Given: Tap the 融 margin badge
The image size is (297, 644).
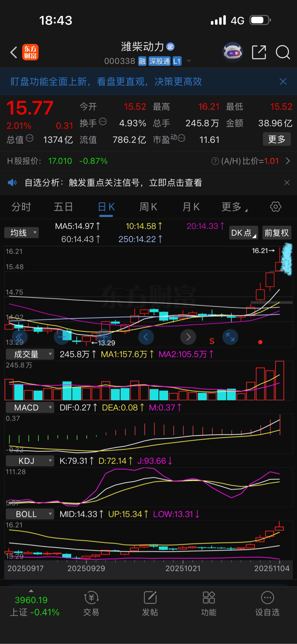Looking at the screenshot, I should point(142,61).
